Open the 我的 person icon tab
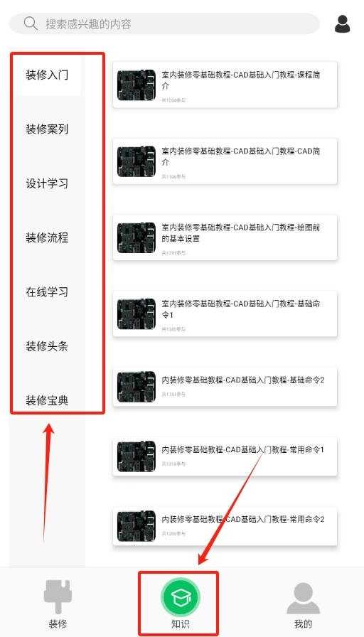The height and width of the screenshot is (637, 364). pos(303,598)
